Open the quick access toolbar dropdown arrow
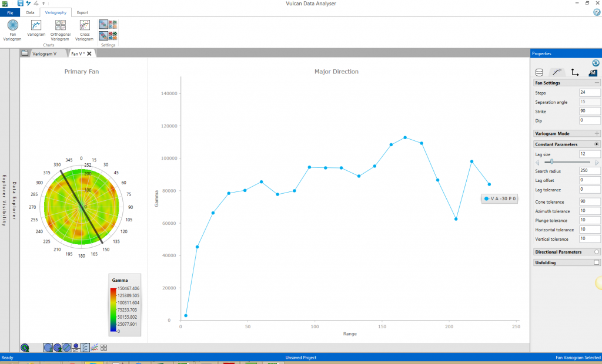This screenshot has height=364, width=602. (43, 4)
